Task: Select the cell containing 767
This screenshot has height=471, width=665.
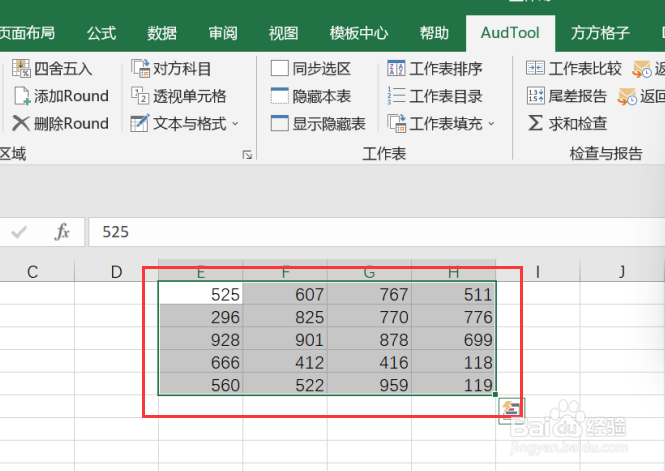Action: coord(369,293)
